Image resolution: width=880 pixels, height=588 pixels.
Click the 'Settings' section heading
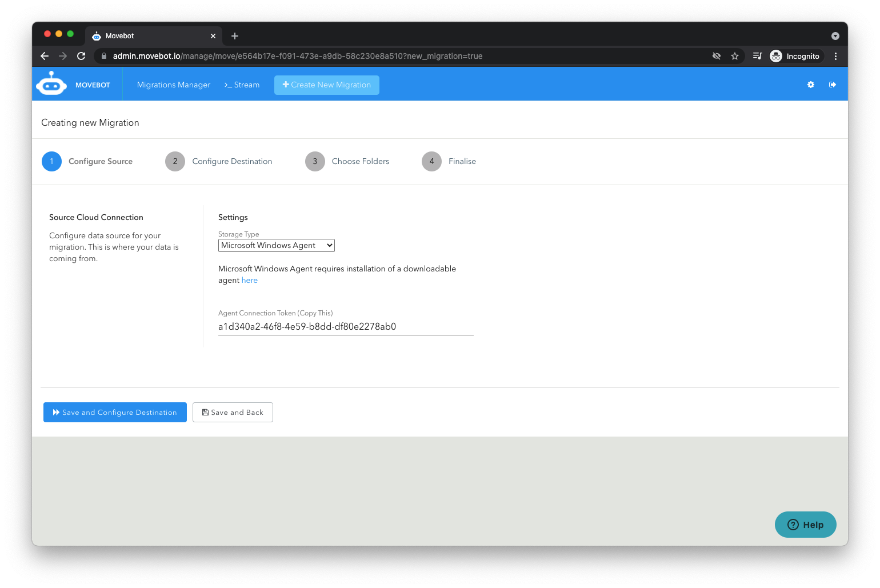233,217
